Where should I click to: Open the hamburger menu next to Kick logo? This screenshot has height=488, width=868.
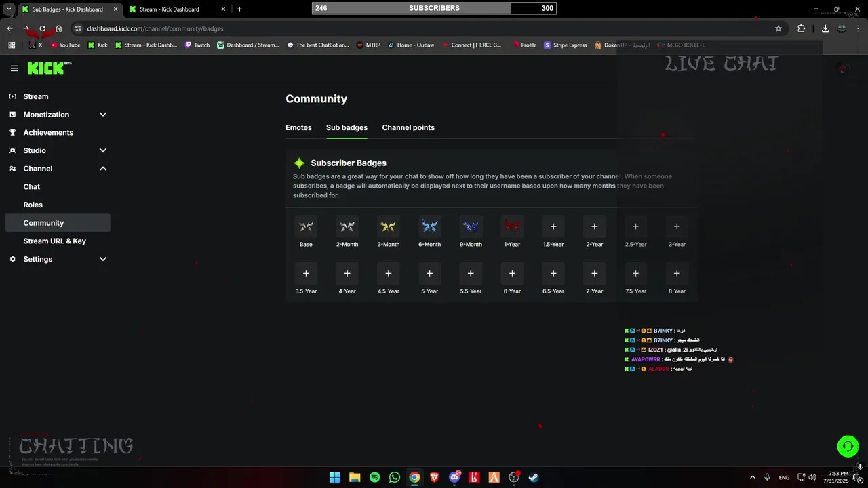coord(14,68)
